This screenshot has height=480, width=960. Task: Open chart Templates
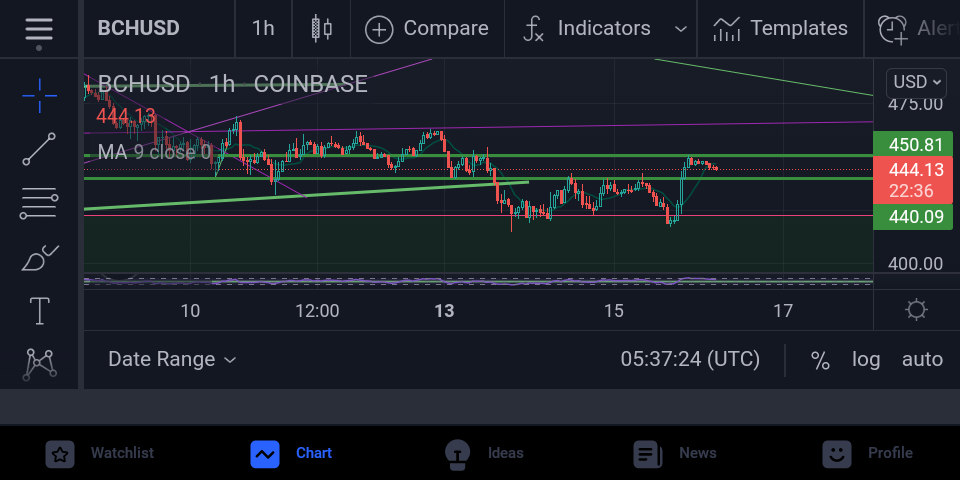781,28
